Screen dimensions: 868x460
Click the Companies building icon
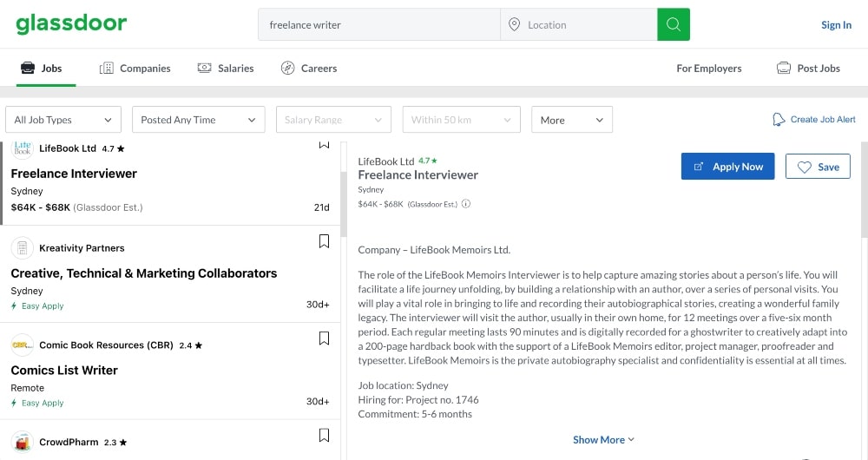[106, 68]
